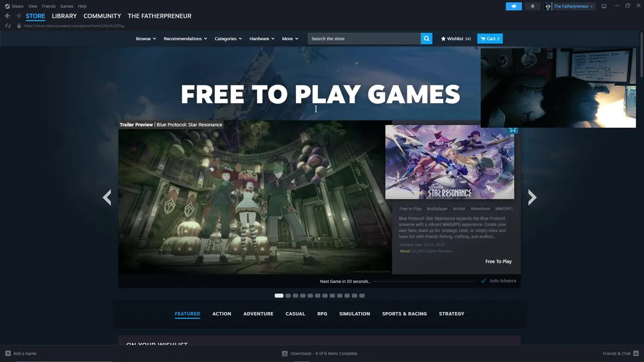Select the first carousel page dot
The image size is (644, 362).
pos(279,296)
